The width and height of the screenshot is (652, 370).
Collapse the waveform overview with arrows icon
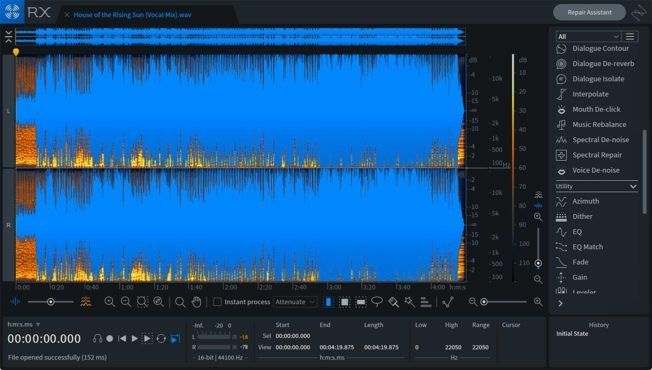[9, 37]
